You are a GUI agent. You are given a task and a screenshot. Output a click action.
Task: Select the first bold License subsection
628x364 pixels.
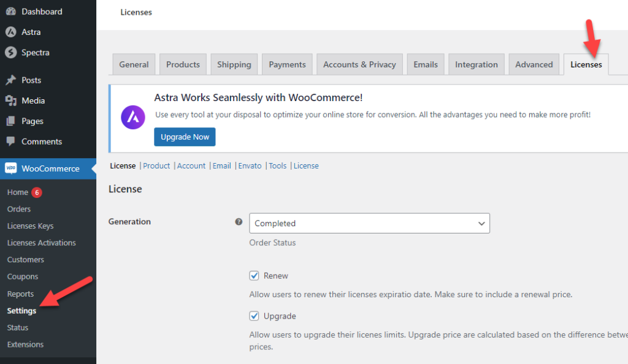coord(123,165)
